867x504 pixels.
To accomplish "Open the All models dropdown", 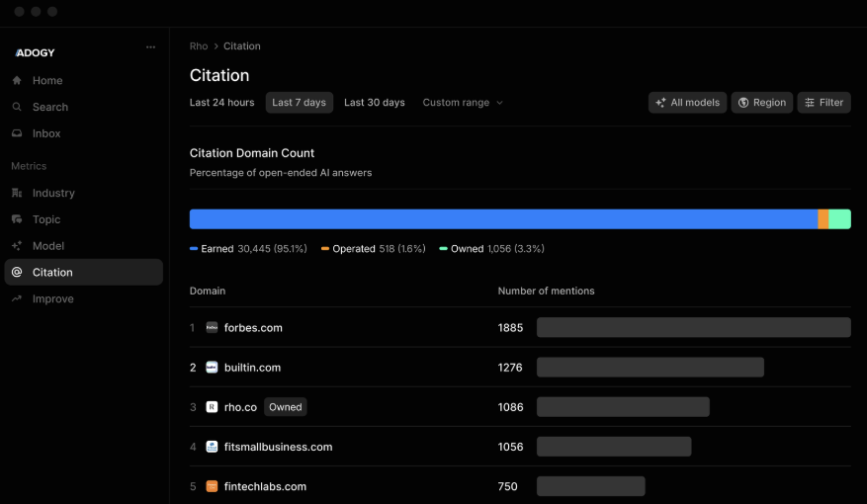I will pyautogui.click(x=687, y=103).
